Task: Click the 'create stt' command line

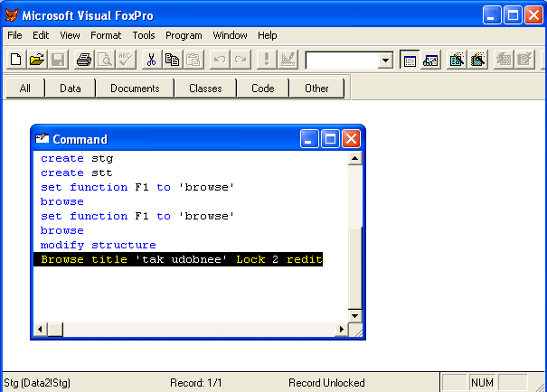Action: [77, 173]
